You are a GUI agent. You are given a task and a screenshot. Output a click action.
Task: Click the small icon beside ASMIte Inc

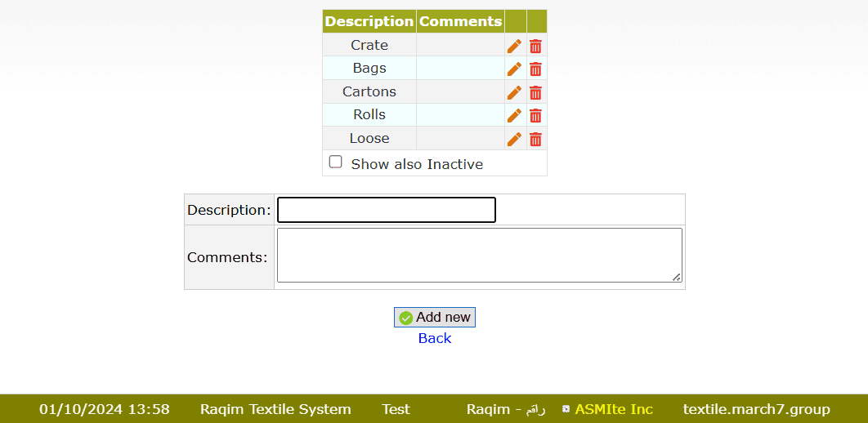click(566, 409)
